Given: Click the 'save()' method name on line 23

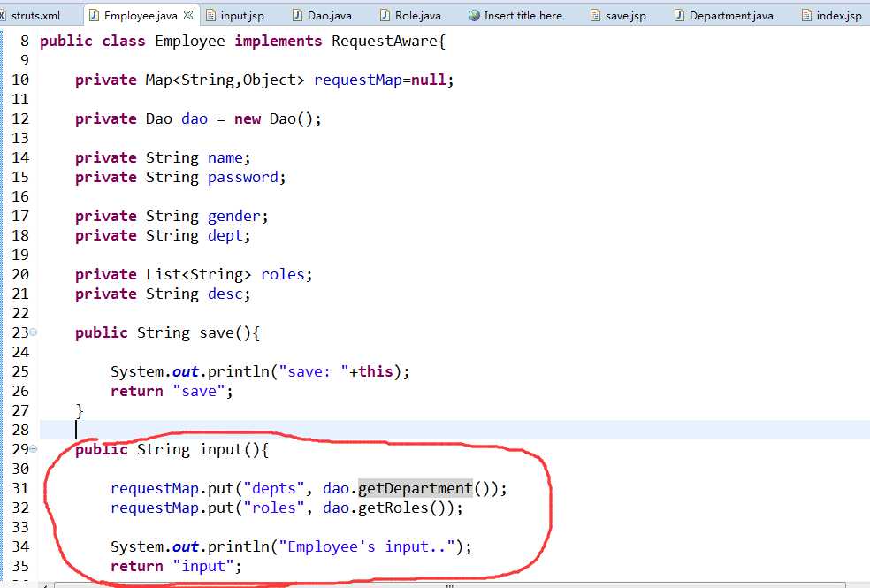Looking at the screenshot, I should (x=225, y=332).
